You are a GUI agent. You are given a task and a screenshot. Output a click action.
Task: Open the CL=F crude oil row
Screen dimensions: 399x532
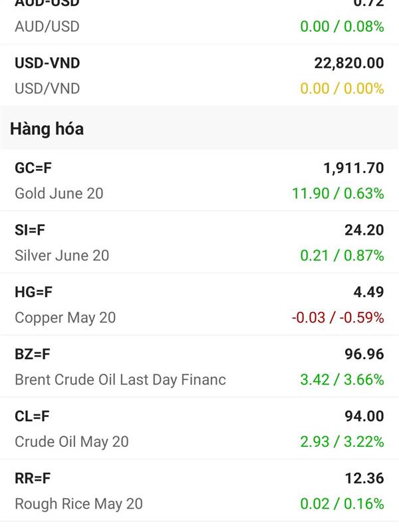(x=199, y=428)
